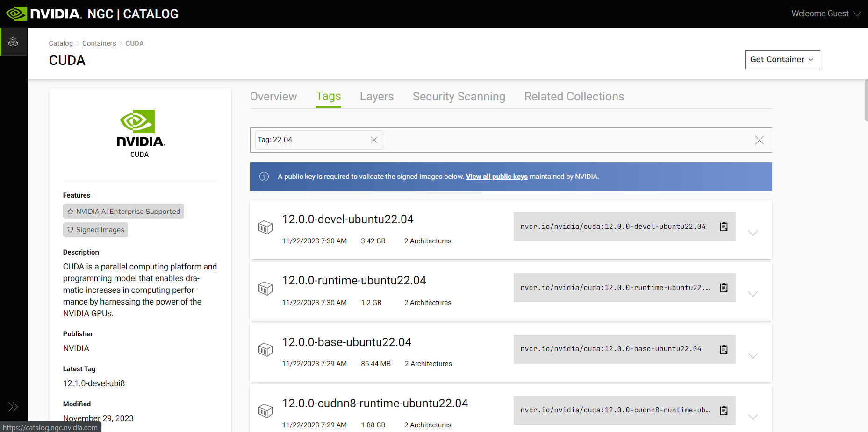Viewport: 868px width, 432px height.
Task: Select the nvcr.io runtime-ubuntu22 command text
Action: (x=615, y=288)
